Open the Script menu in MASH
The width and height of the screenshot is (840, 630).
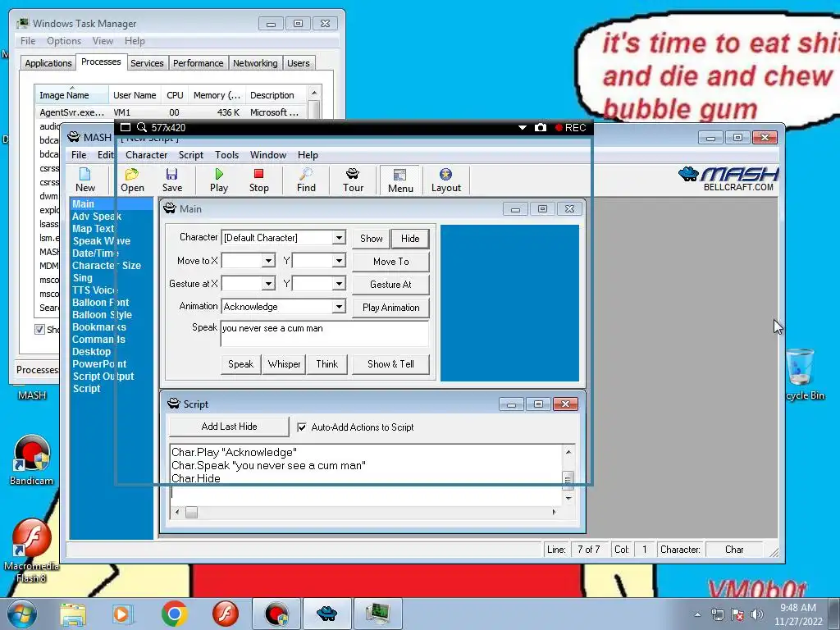pos(190,155)
